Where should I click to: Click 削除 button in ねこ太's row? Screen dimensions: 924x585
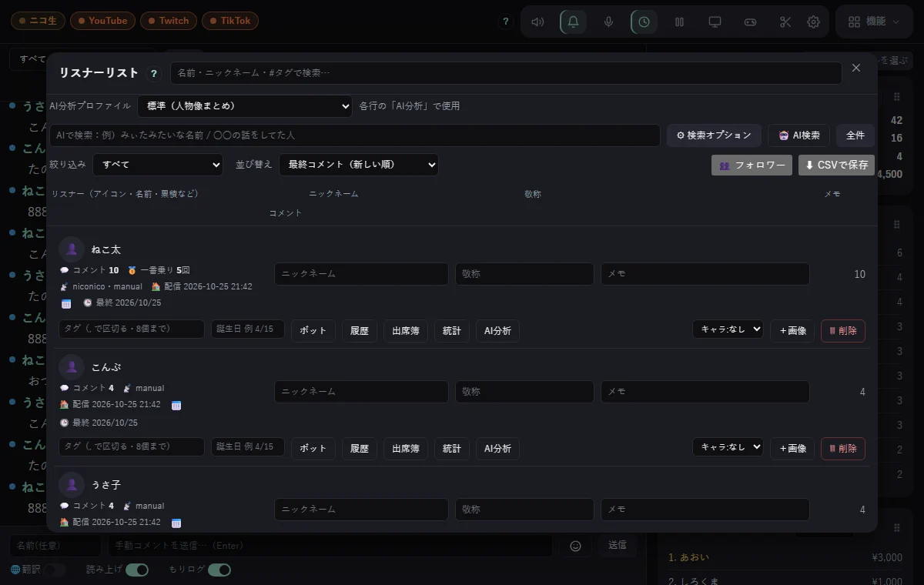(843, 331)
